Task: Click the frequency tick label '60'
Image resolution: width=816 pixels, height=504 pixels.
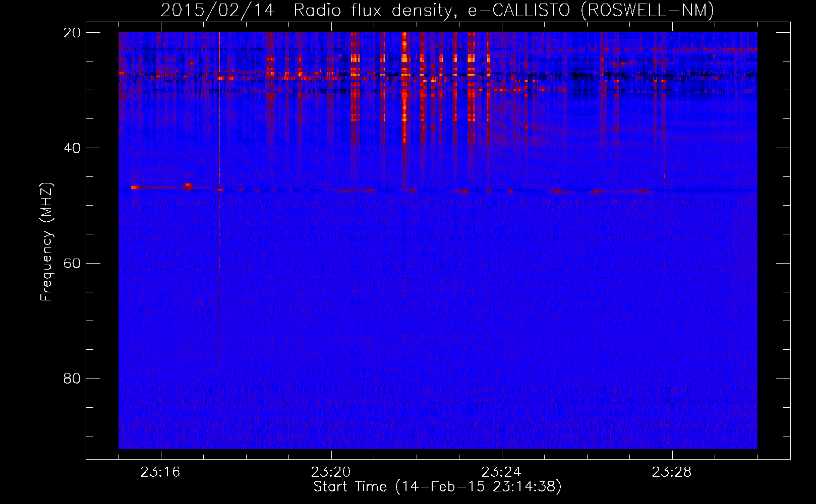Action: click(x=72, y=264)
